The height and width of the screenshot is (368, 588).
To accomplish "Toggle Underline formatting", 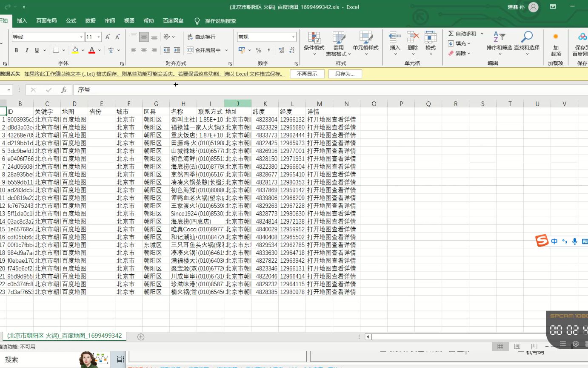I will pos(37,50).
